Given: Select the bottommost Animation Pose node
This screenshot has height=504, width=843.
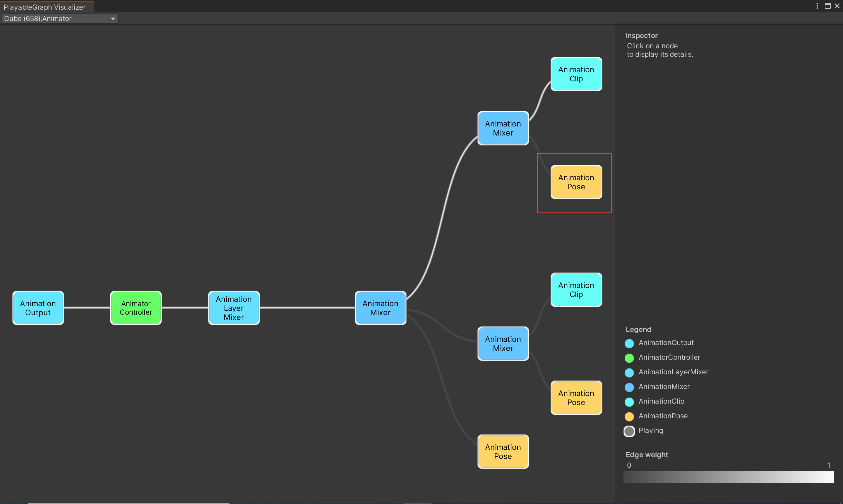Looking at the screenshot, I should pos(503,451).
